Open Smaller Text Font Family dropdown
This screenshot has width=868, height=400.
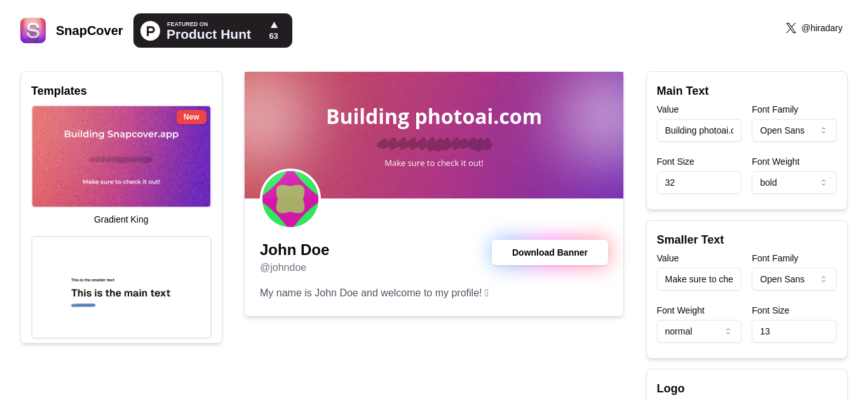click(x=794, y=279)
